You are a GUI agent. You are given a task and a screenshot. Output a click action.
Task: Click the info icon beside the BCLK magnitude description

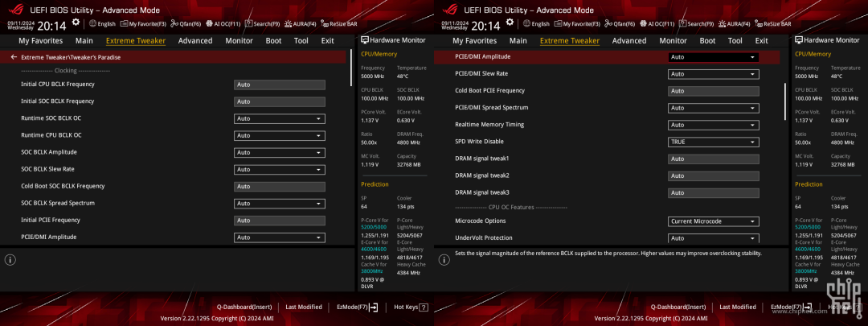click(445, 259)
